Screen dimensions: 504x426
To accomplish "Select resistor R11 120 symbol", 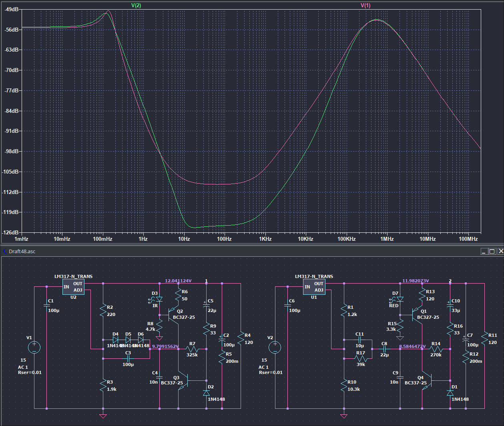I will click(484, 339).
